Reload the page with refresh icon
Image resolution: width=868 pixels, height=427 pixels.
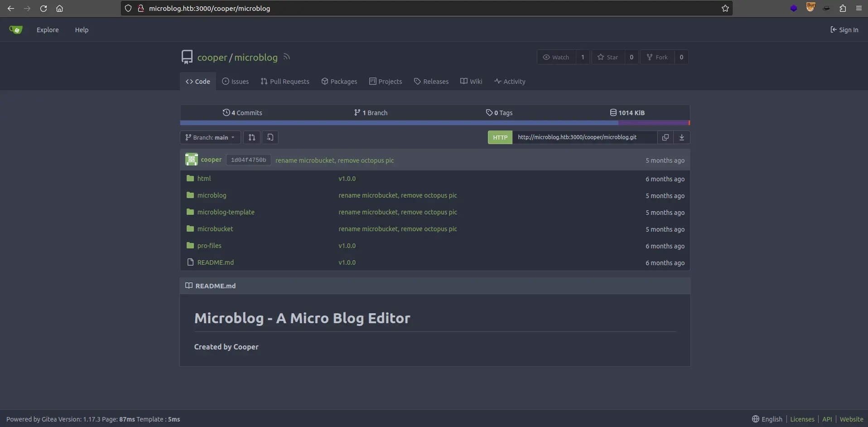pyautogui.click(x=43, y=9)
